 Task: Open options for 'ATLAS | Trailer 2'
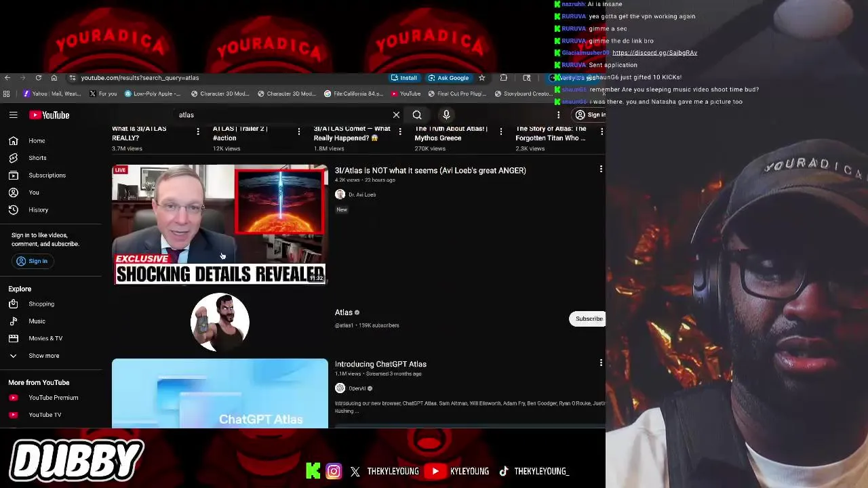[299, 131]
